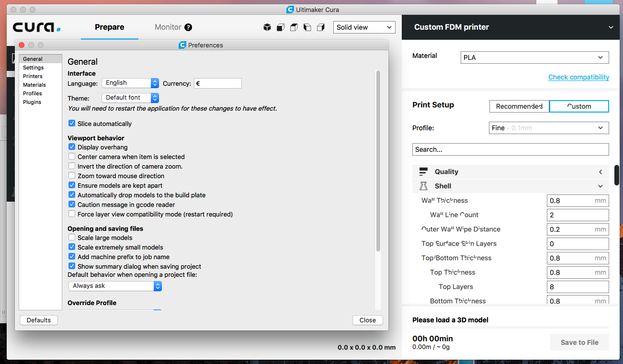
Task: Toggle Add machine prefix to job name
Action: (72, 257)
